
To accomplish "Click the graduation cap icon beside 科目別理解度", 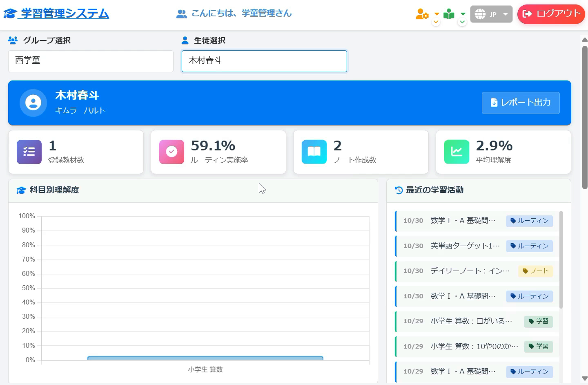I will (x=21, y=190).
